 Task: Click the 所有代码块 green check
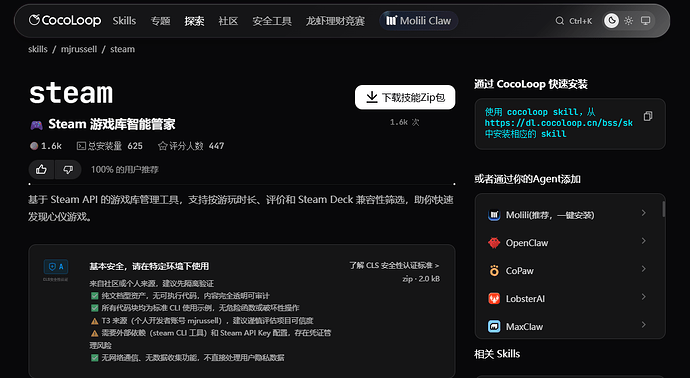click(x=94, y=308)
